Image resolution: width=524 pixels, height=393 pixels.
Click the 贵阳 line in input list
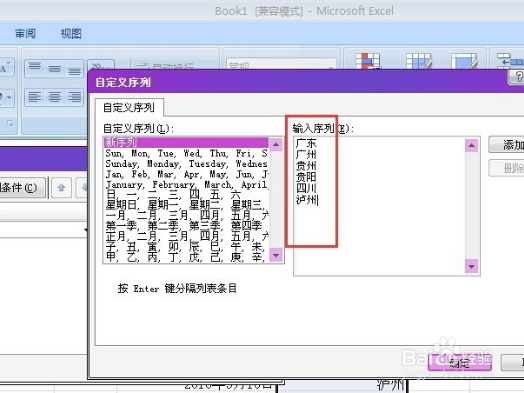[306, 177]
